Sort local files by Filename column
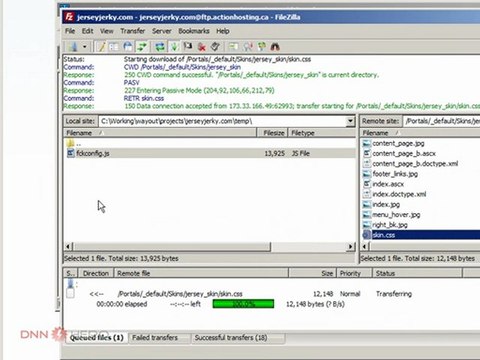The image size is (480, 360). click(x=160, y=133)
